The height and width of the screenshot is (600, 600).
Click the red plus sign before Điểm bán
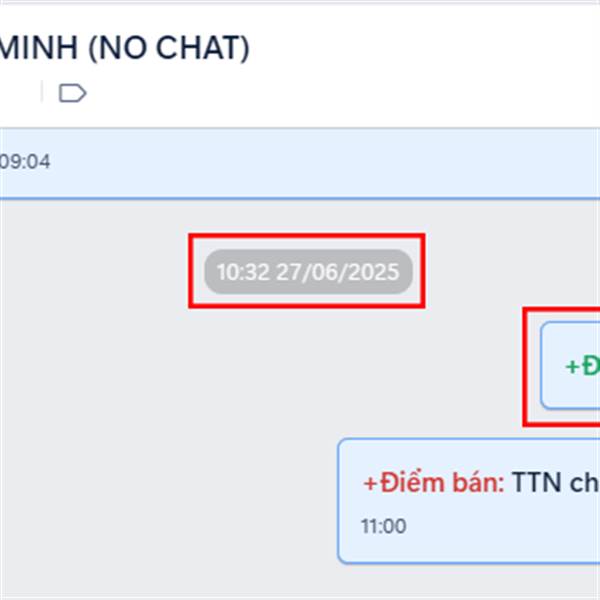(x=370, y=483)
